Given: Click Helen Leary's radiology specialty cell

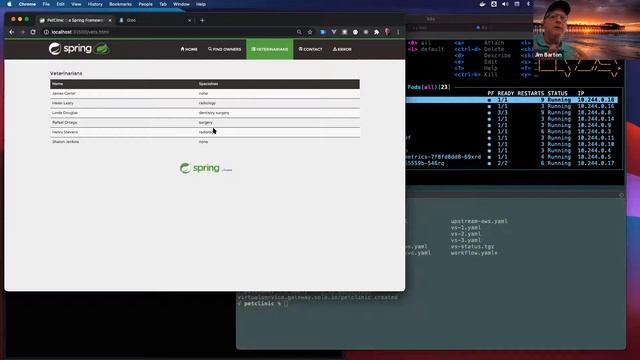Looking at the screenshot, I should point(207,103).
